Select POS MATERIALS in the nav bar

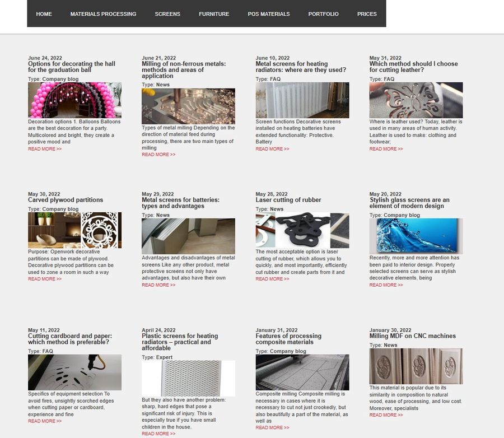pos(269,14)
